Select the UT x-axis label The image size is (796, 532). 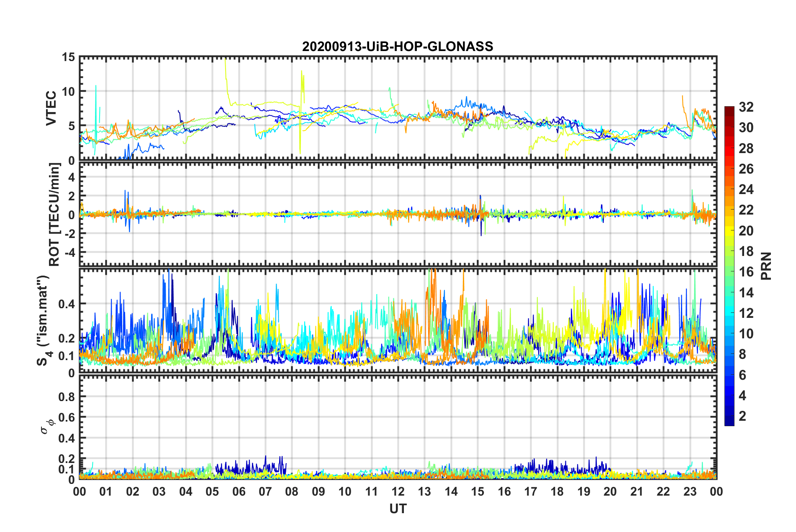[x=398, y=509]
